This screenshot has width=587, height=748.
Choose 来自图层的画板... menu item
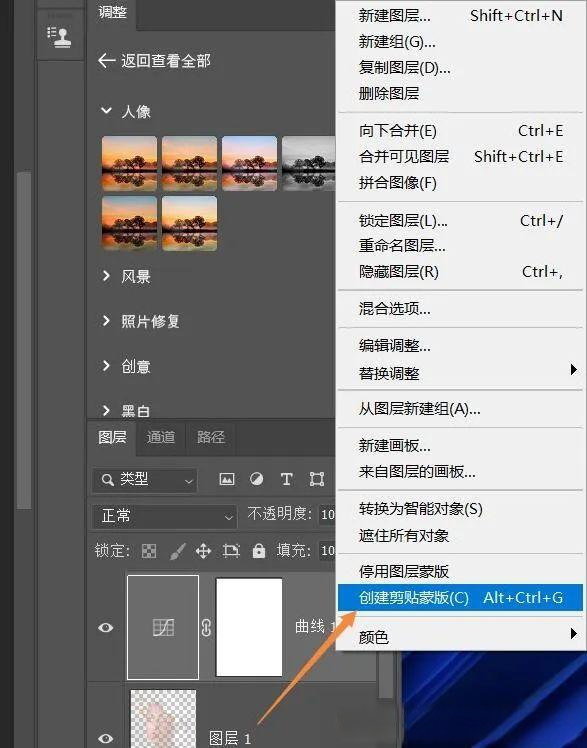tap(460, 472)
